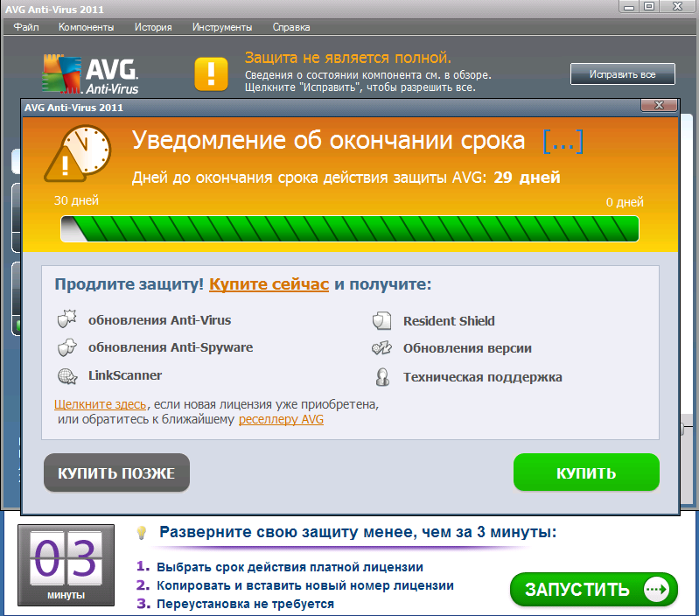The height and width of the screenshot is (616, 699).
Task: Click the text 'LinkScanner'
Action: 125,375
